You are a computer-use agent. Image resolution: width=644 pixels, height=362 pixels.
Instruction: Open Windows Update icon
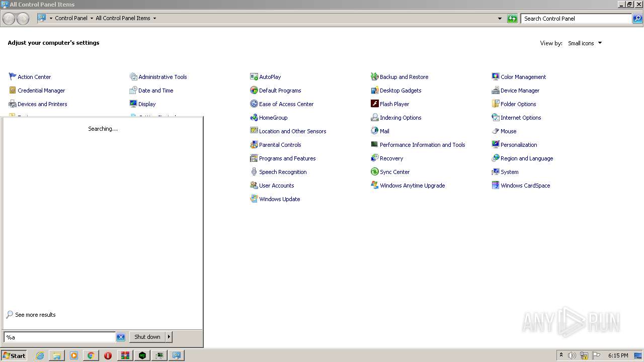[x=254, y=199]
